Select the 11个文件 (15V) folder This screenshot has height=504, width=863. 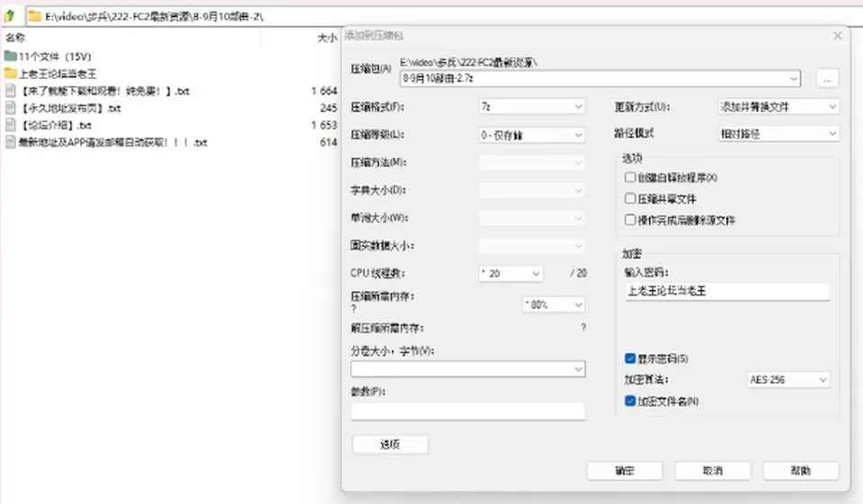coord(48,56)
